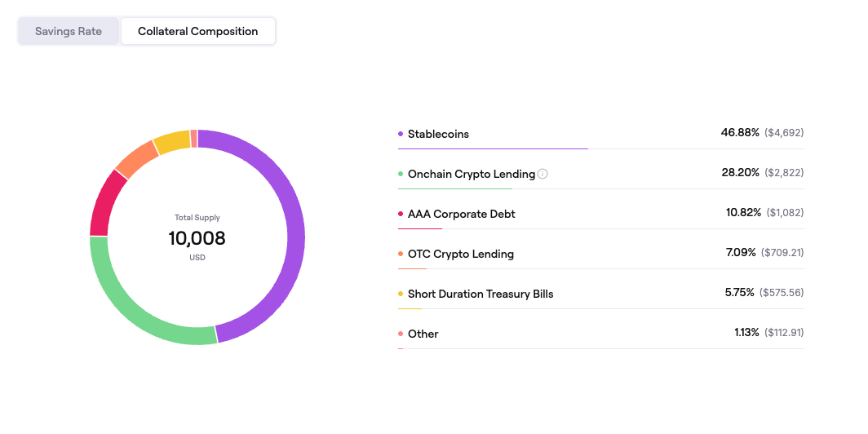Click the pink Other legend dot

(401, 334)
